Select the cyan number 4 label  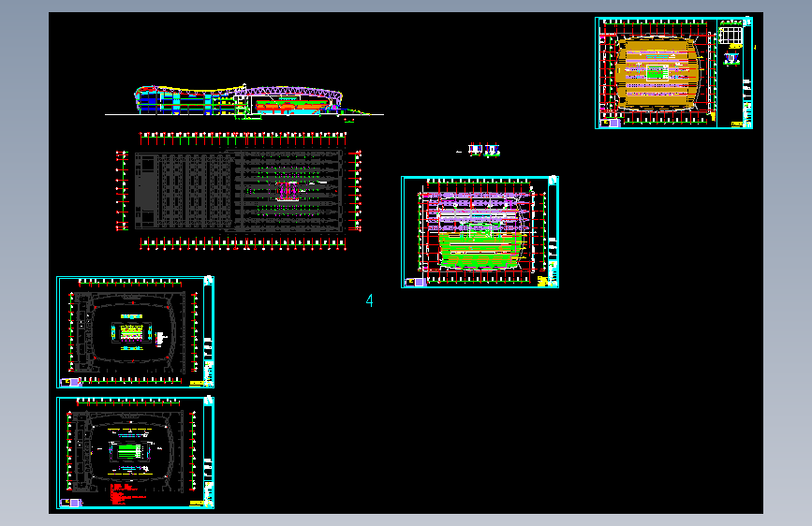coord(369,300)
